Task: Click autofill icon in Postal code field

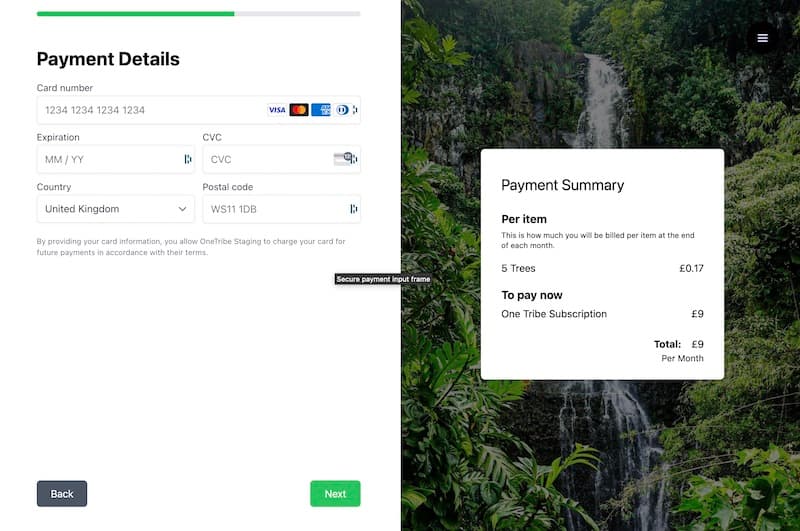Action: pyautogui.click(x=354, y=209)
